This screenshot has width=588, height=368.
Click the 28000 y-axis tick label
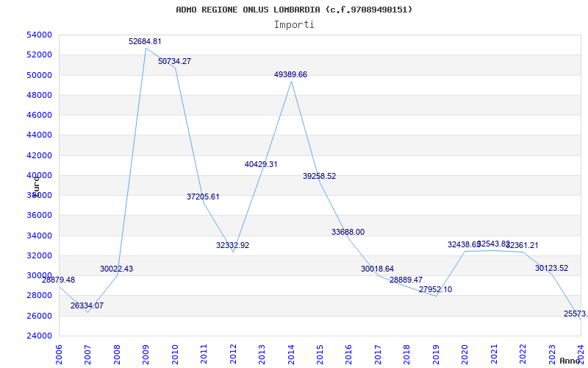coord(39,296)
